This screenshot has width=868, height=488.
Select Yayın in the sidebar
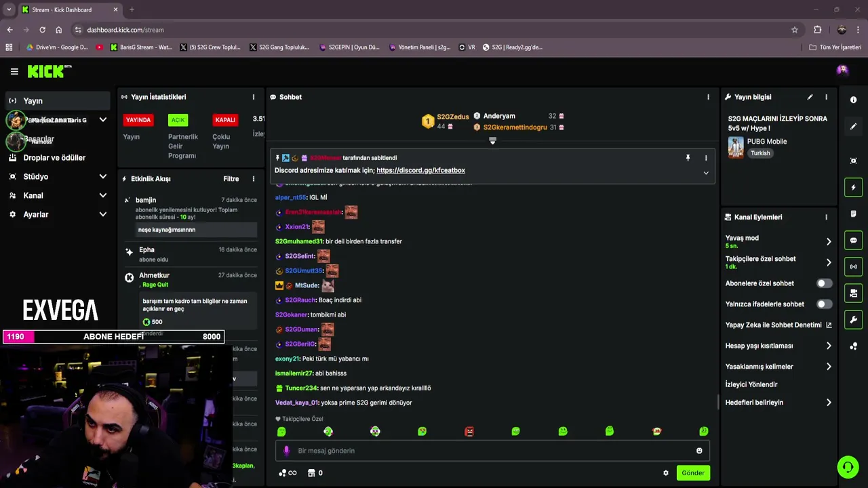57,101
